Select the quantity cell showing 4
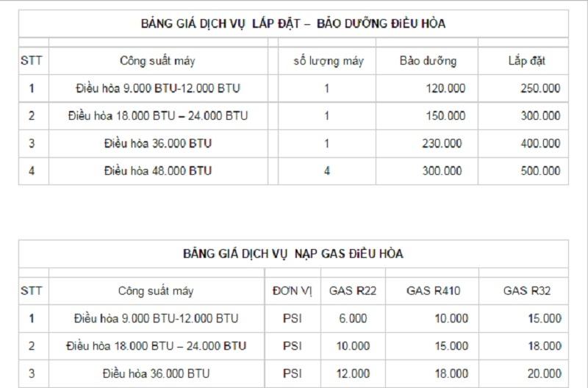Viewport: 588px width, 388px height. [x=327, y=170]
